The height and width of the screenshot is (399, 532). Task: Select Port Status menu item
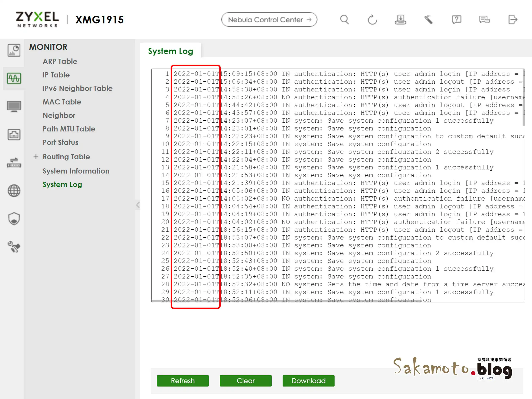(x=60, y=142)
